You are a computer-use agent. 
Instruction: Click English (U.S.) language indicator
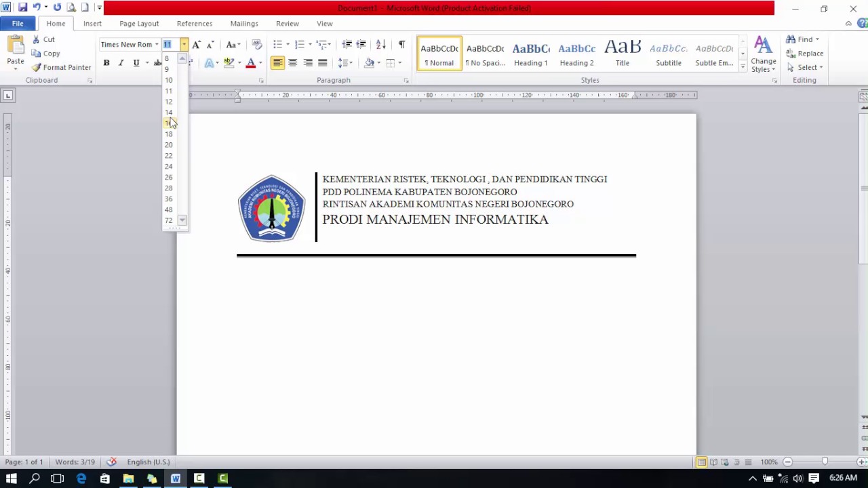[149, 462]
